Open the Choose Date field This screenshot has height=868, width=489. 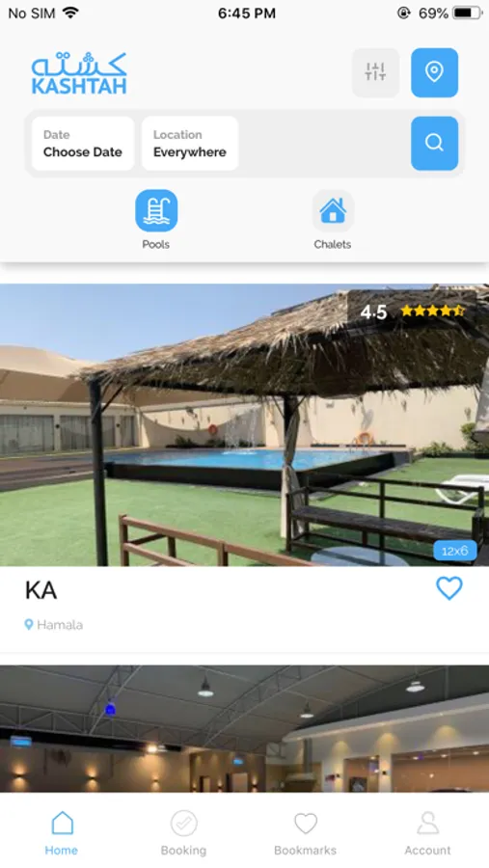pos(83,144)
